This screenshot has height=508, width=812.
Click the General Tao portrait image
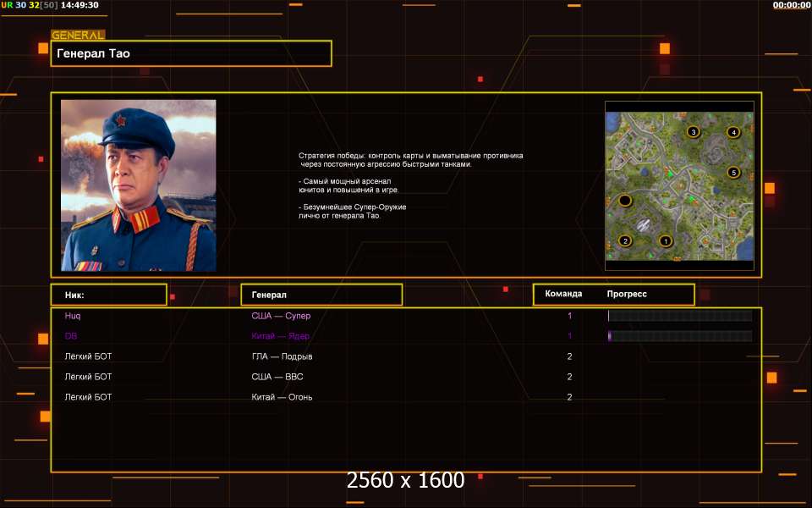[138, 185]
